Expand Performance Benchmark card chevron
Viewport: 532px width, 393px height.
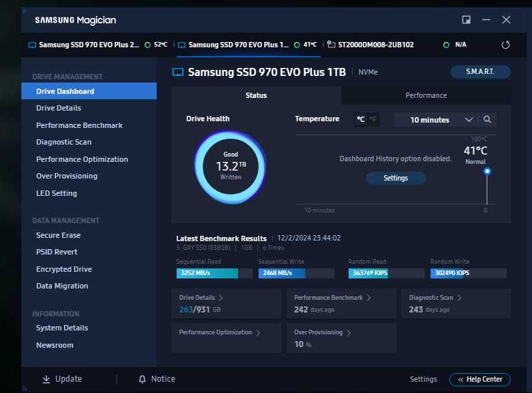pos(369,298)
